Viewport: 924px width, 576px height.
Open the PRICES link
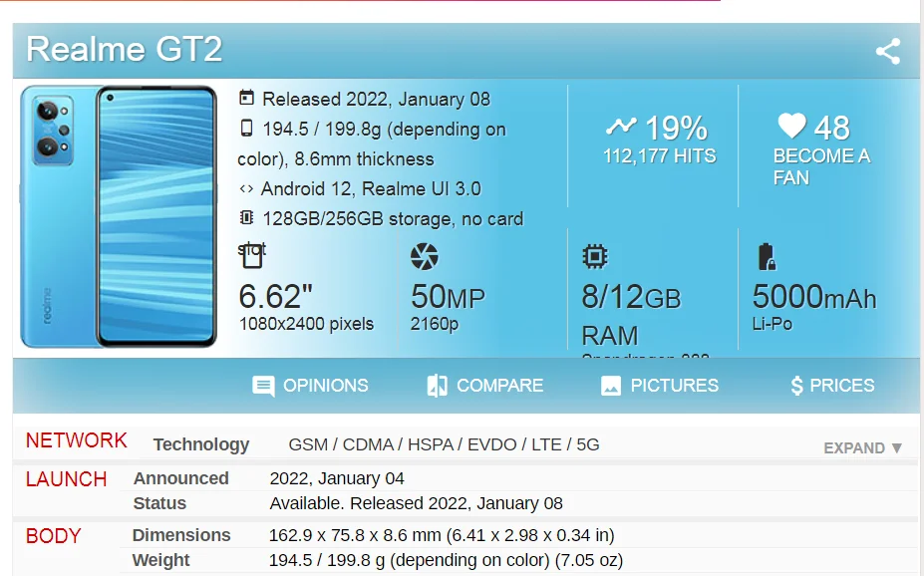[x=841, y=386]
